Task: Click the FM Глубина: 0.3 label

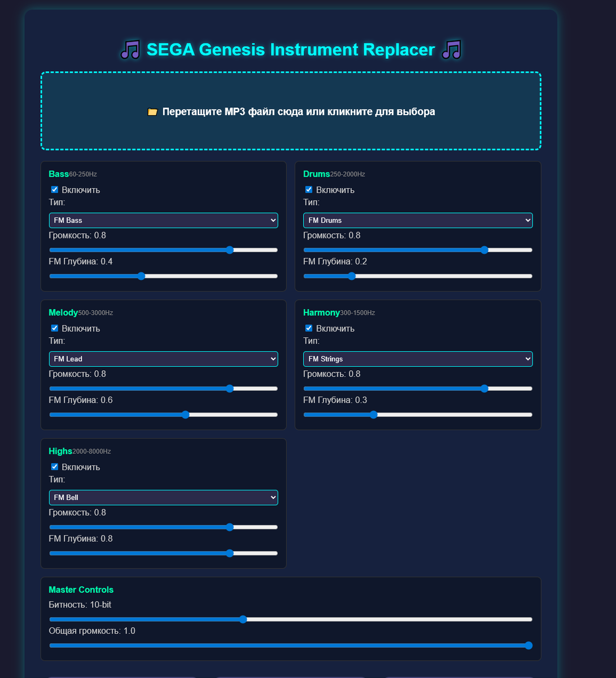Action: (335, 400)
